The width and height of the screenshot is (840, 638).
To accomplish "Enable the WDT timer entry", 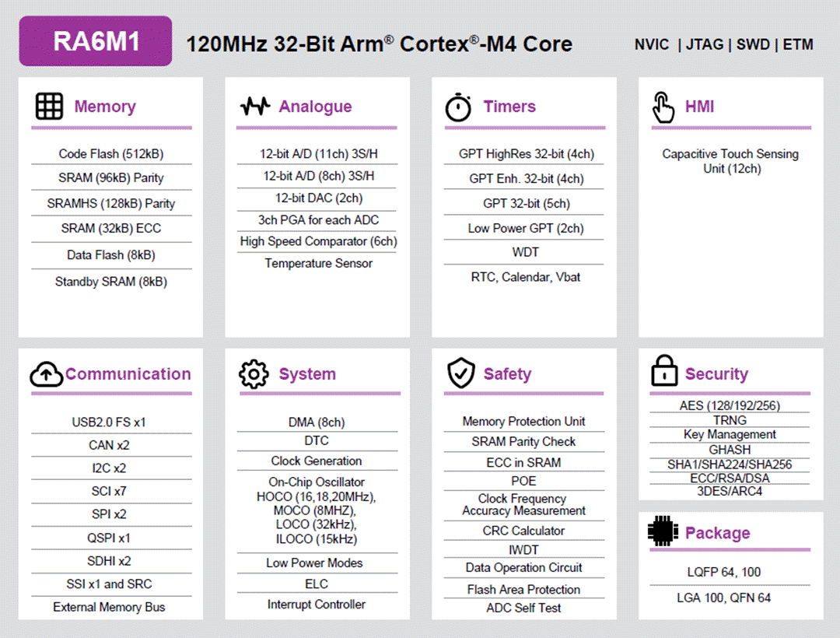I will [525, 252].
